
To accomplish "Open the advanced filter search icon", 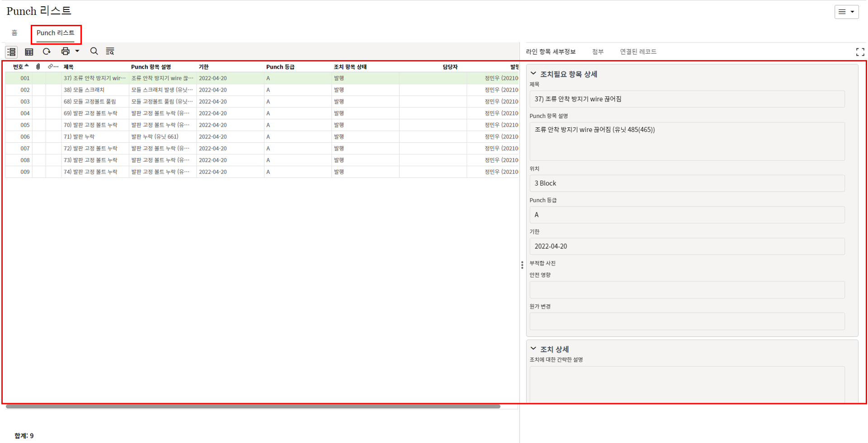I will click(x=110, y=51).
